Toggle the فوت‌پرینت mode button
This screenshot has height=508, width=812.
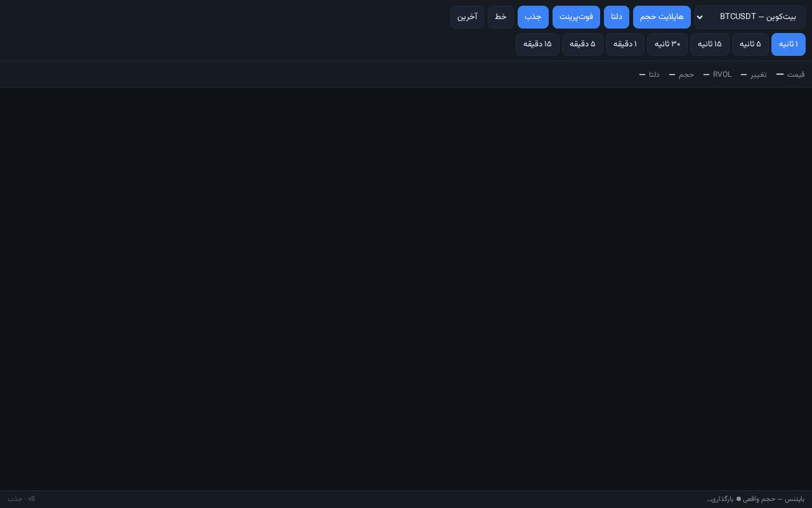click(x=576, y=17)
